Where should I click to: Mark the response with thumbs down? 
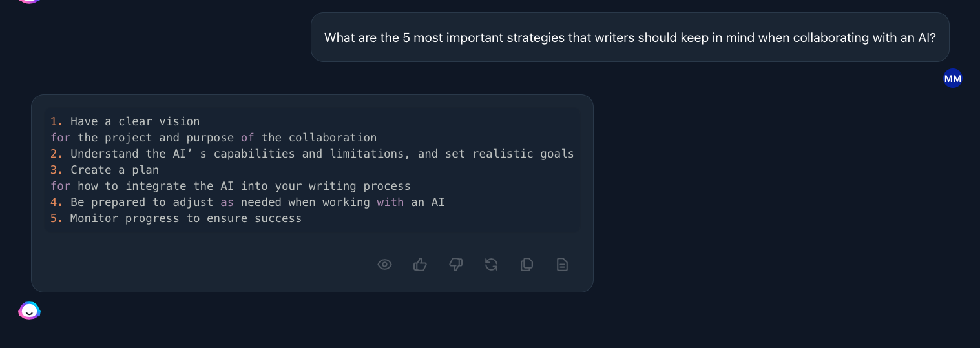coord(455,264)
